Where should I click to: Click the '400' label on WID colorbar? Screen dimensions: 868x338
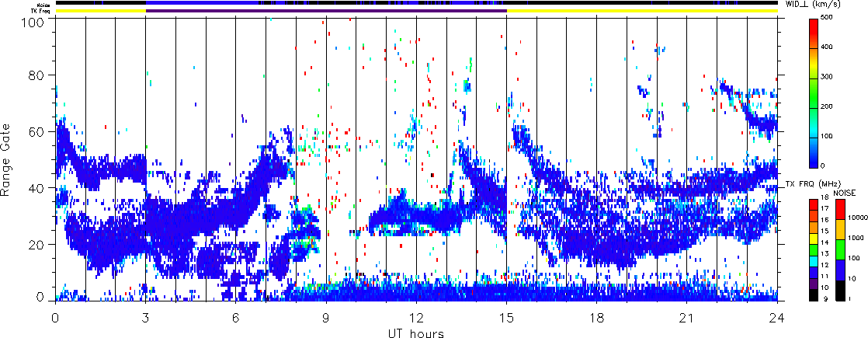point(827,47)
